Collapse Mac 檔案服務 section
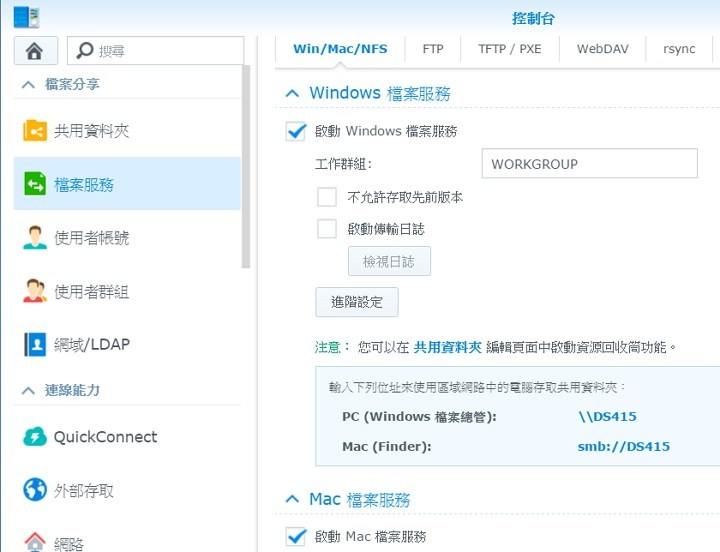Screen dimensions: 720x552 click(292, 499)
